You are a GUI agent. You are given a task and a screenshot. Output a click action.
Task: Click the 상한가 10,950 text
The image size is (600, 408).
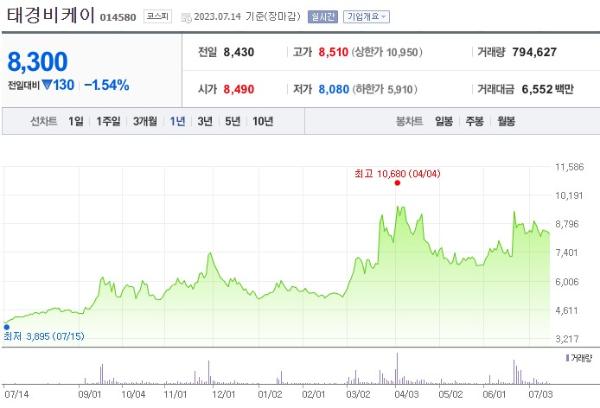coord(387,52)
